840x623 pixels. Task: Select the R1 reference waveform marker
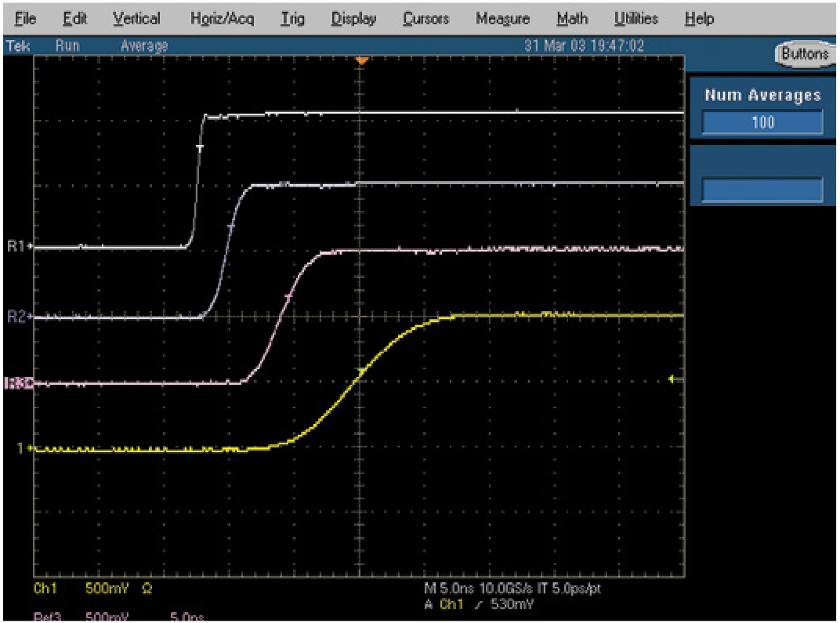coord(19,247)
